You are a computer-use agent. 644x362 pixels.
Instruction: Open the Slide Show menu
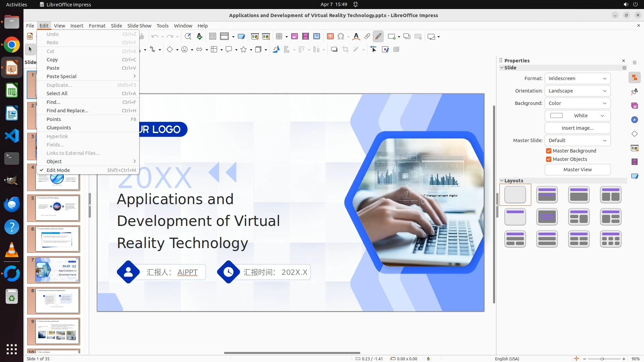tap(139, 26)
